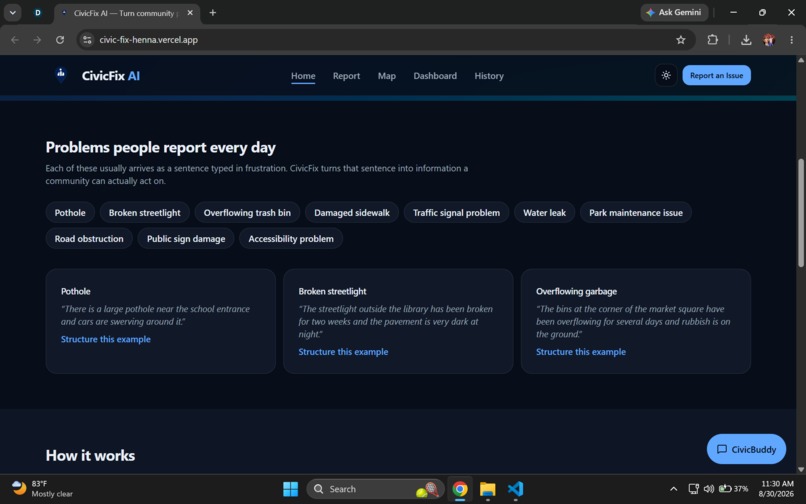Click the Broken streetlight card title
The width and height of the screenshot is (806, 504).
(333, 291)
